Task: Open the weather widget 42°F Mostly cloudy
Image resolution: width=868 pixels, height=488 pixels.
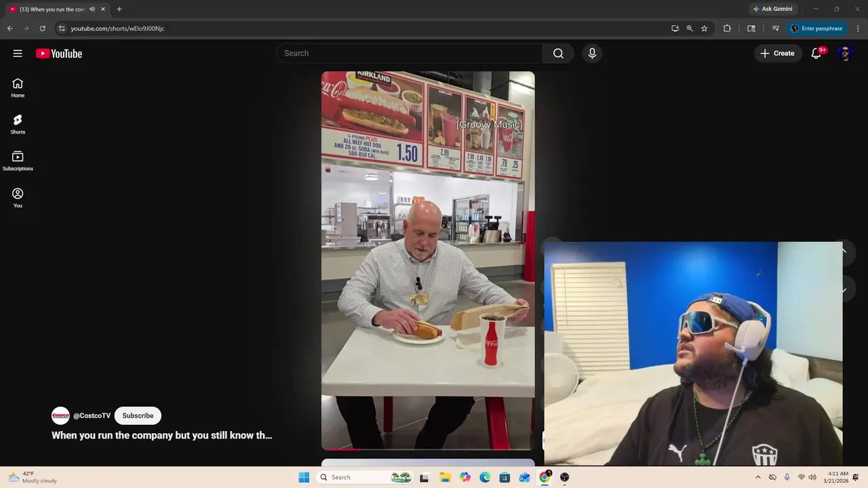Action: (33, 477)
